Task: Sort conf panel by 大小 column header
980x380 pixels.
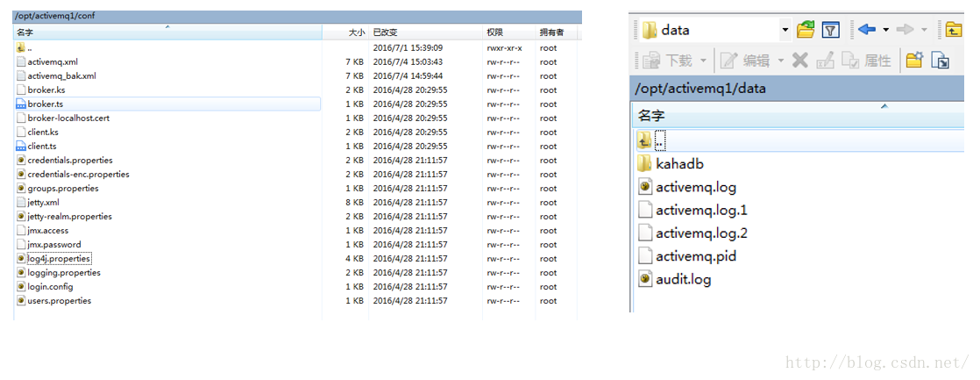Action: pos(345,32)
